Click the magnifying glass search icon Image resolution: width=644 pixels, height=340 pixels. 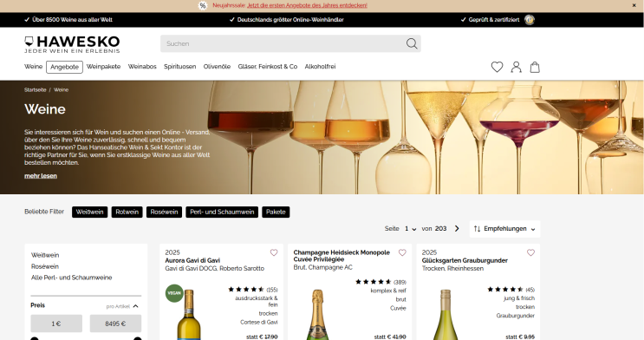412,43
